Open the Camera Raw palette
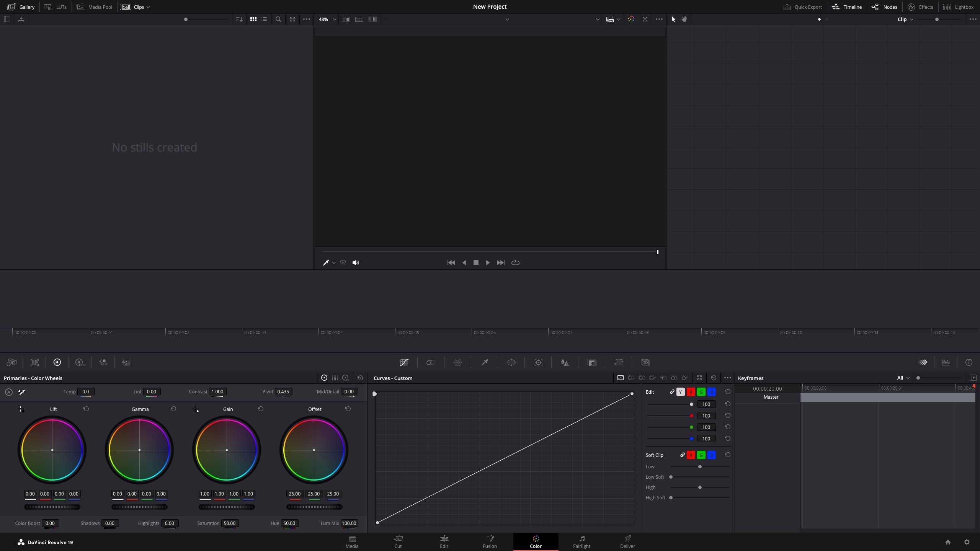Viewport: 980px width, 551px height. pos(11,362)
